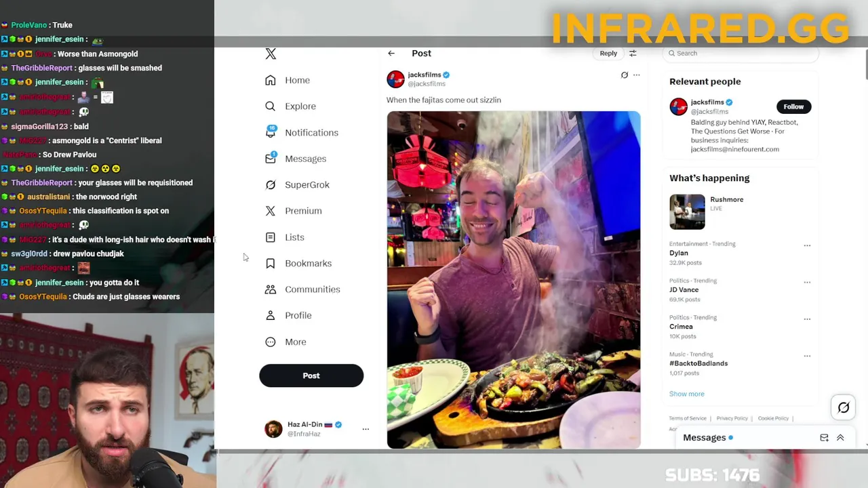This screenshot has width=868, height=488.
Task: Open the Dylan trending topic
Action: point(678,253)
